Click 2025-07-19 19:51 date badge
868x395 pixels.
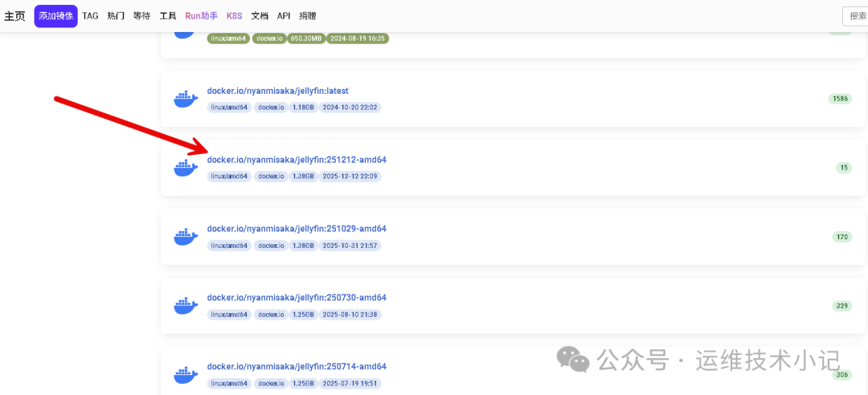tap(350, 383)
